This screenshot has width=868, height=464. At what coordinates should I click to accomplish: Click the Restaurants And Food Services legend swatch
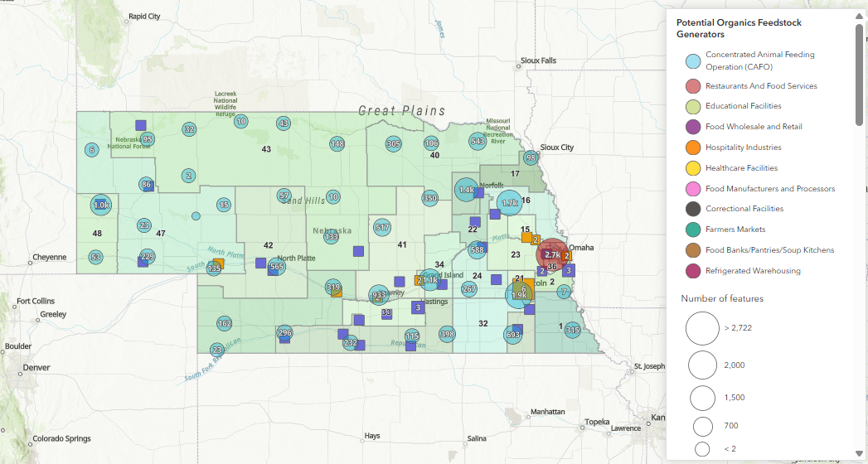(693, 86)
